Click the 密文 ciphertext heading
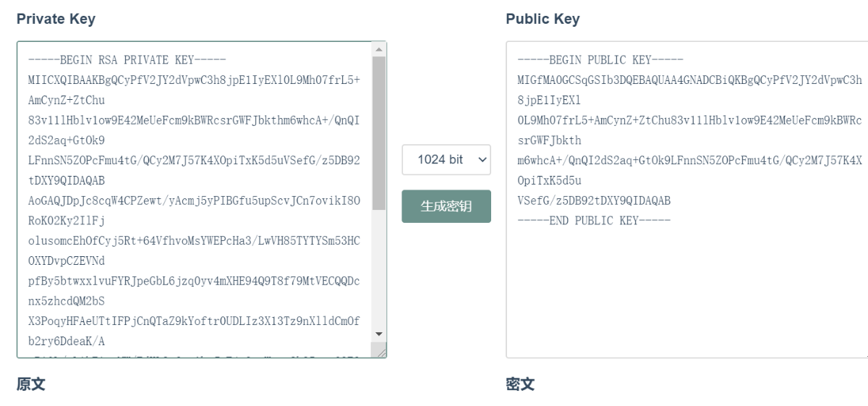Viewport: 868px width, 406px height. coord(521,384)
